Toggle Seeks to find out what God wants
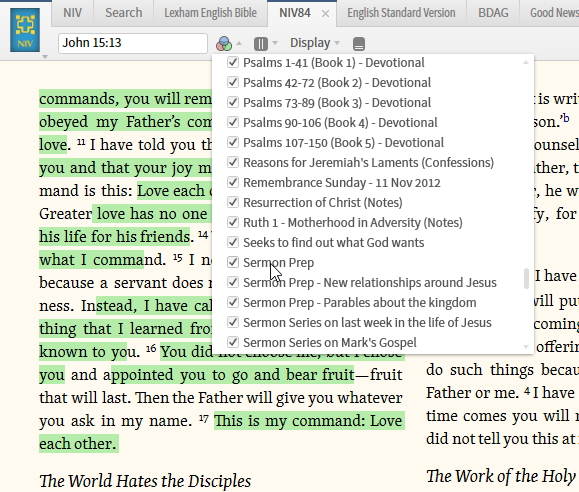The height and width of the screenshot is (492, 579). tap(233, 242)
